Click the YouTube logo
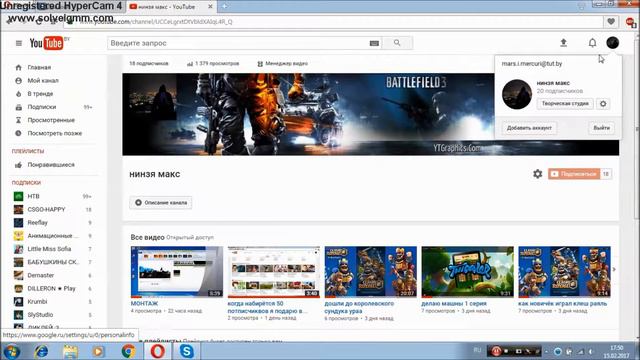This screenshot has height=360, width=640. point(46,43)
